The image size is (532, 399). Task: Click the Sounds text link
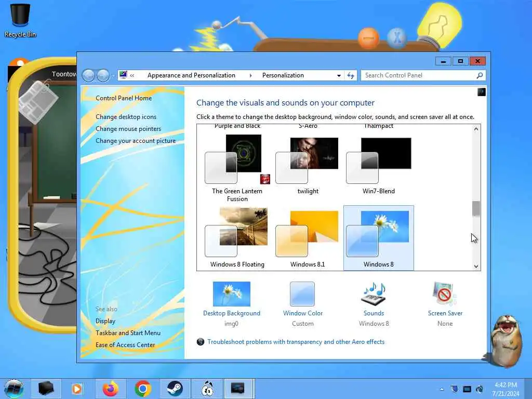click(x=374, y=313)
